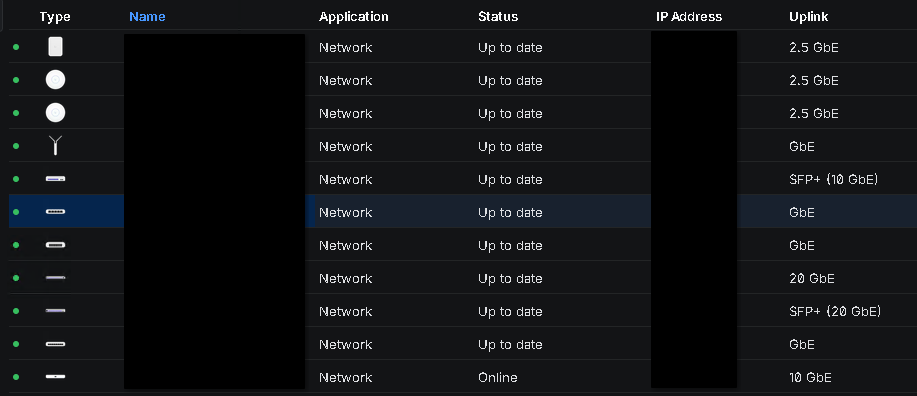Click the green dot in the Online row
The image size is (917, 396).
[16, 377]
